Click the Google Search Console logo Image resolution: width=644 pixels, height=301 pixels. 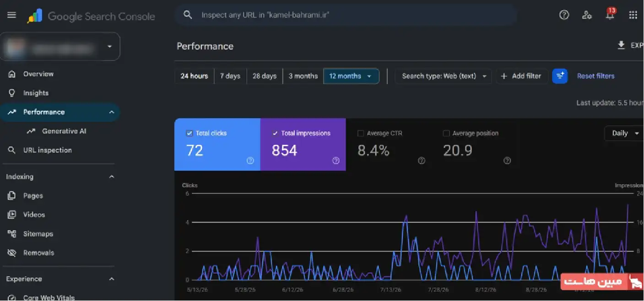pos(91,16)
